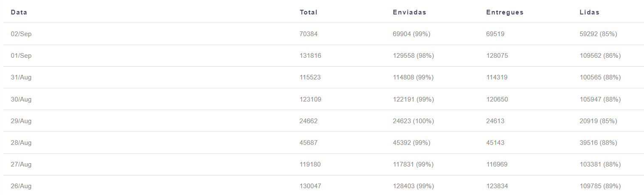
Task: Click Lidas value 109785 (89%)
Action: pyautogui.click(x=600, y=186)
